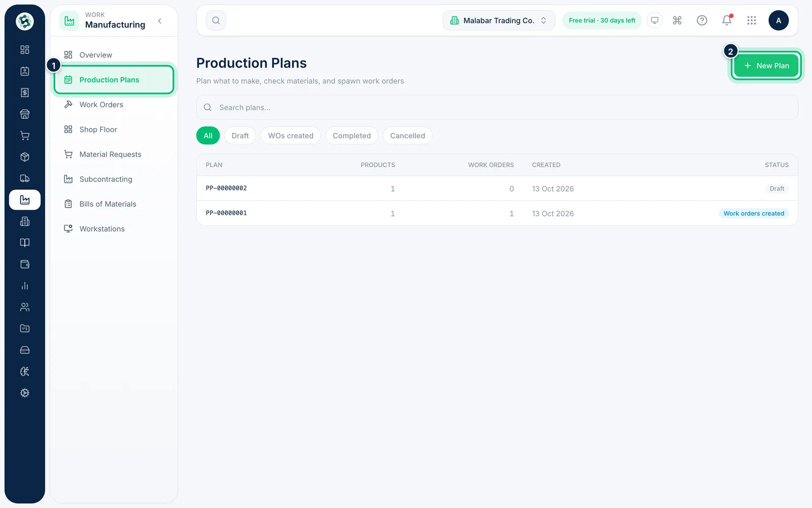Collapse the Manufacturing sidebar chevron

coord(160,21)
